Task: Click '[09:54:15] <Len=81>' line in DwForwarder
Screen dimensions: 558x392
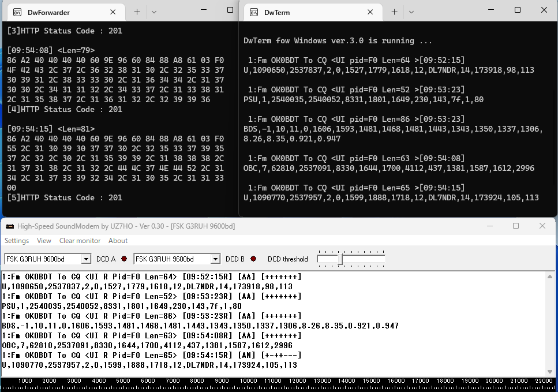Action: (x=51, y=129)
